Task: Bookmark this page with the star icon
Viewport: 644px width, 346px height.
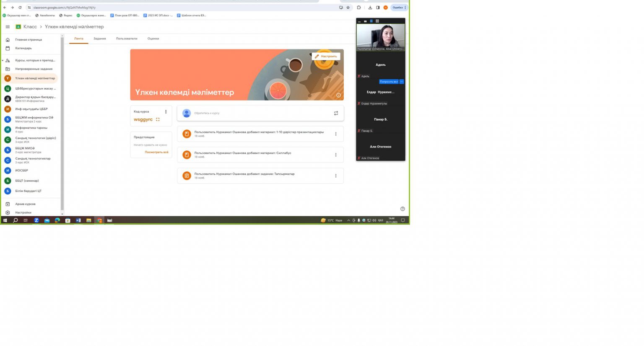Action: tap(348, 8)
